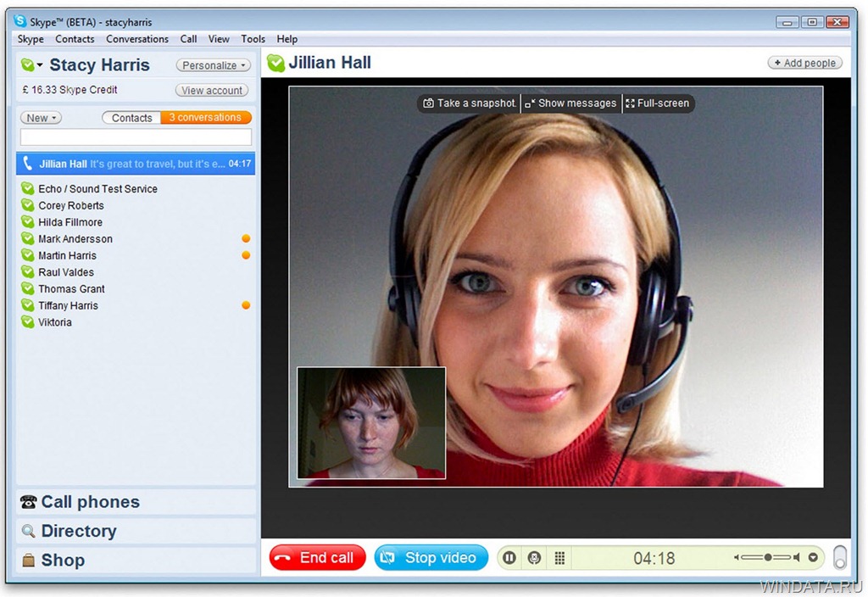868x597 pixels.
Task: Put the call on hold with pause icon
Action: point(509,558)
